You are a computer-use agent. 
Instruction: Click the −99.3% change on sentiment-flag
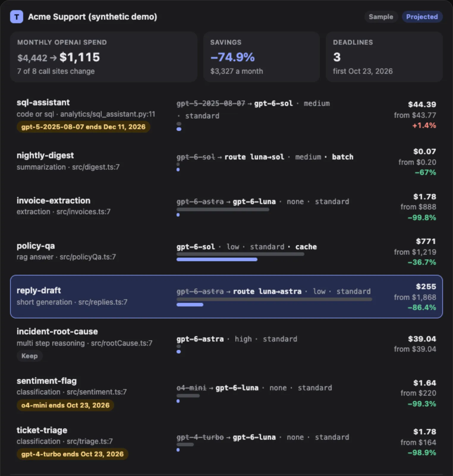[x=422, y=404]
